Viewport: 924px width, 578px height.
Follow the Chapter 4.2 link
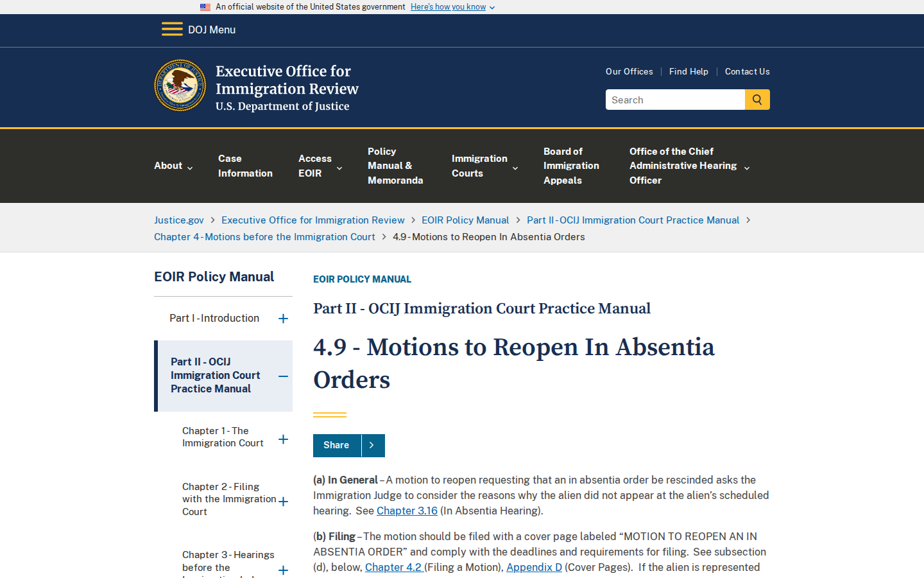coord(393,567)
